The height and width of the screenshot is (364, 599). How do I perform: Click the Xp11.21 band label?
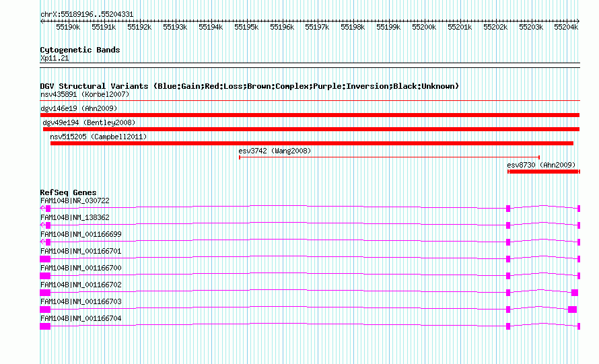[x=55, y=58]
